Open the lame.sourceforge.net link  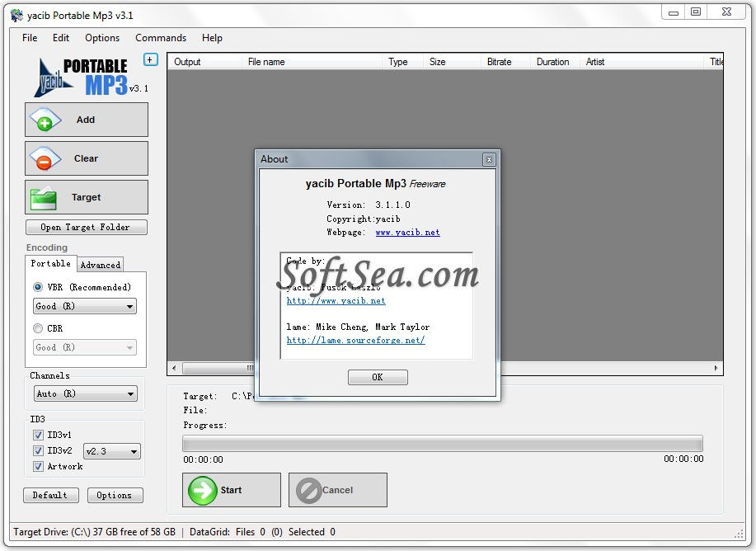[x=356, y=341]
